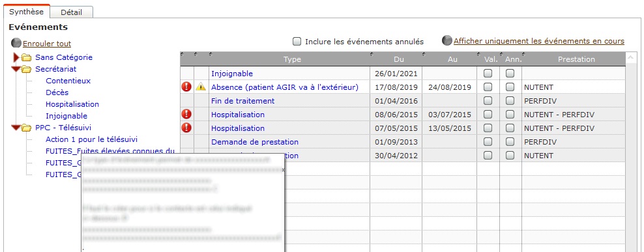
Task: Close the blurred tooltip popup with x
Action: click(x=284, y=169)
